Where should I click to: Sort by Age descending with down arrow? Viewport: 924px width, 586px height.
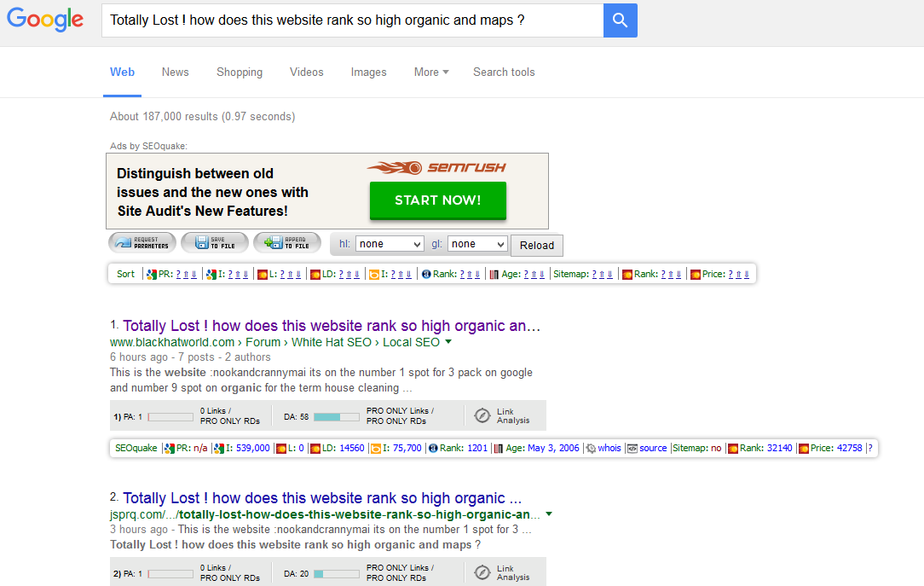click(541, 274)
